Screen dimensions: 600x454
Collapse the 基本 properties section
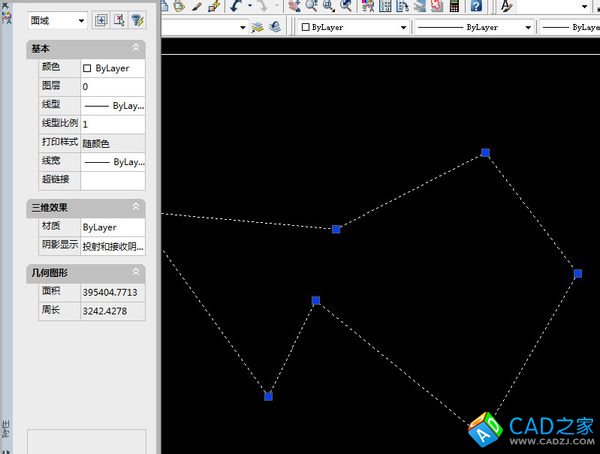136,48
